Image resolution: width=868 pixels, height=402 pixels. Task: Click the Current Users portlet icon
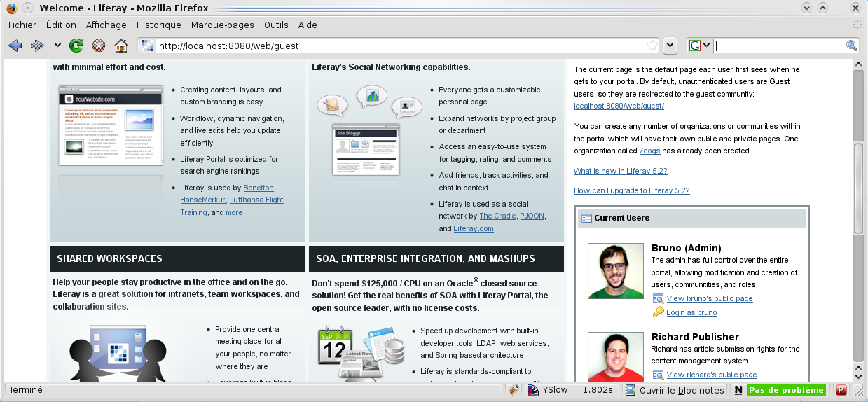[587, 218]
